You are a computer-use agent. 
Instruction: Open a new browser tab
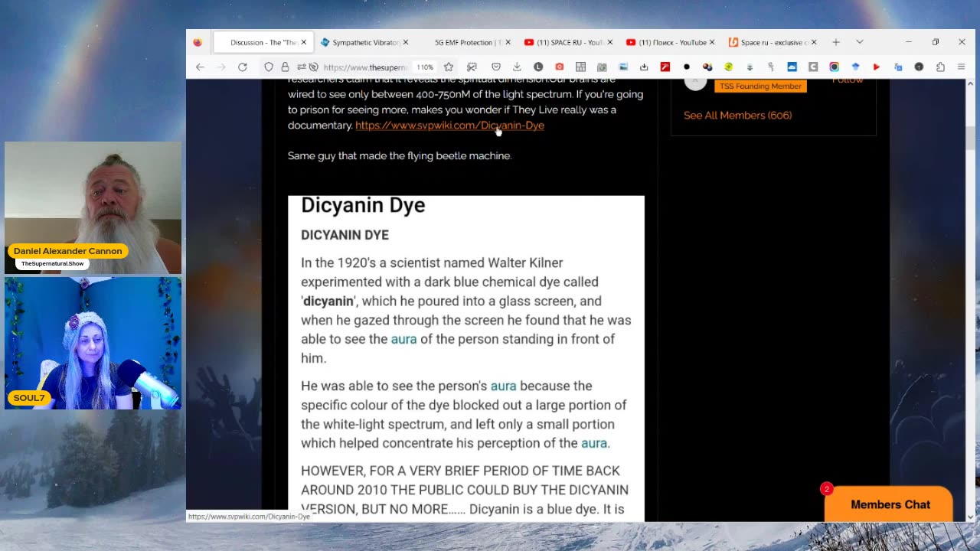click(836, 42)
